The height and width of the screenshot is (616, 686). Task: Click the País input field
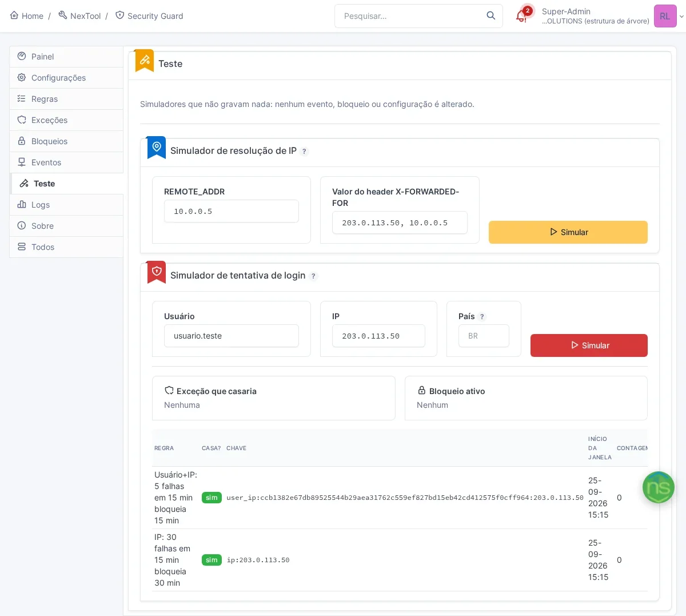coord(484,336)
